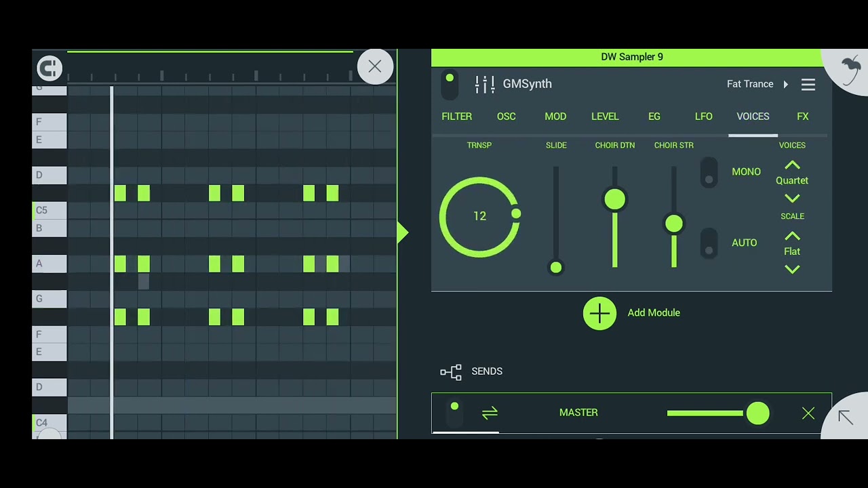Screen dimensions: 868x488
Task: Click the swap arrows icon on the MASTER strip
Action: click(x=490, y=413)
